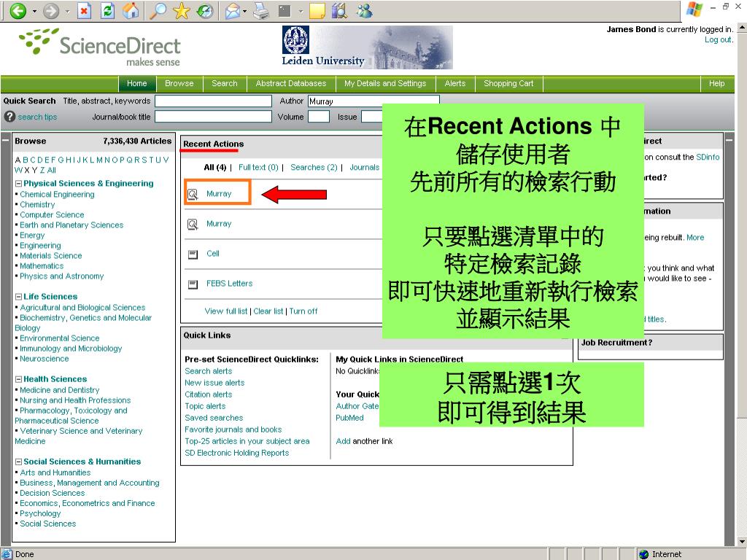Click the Leiden University banner

pyautogui.click(x=367, y=47)
